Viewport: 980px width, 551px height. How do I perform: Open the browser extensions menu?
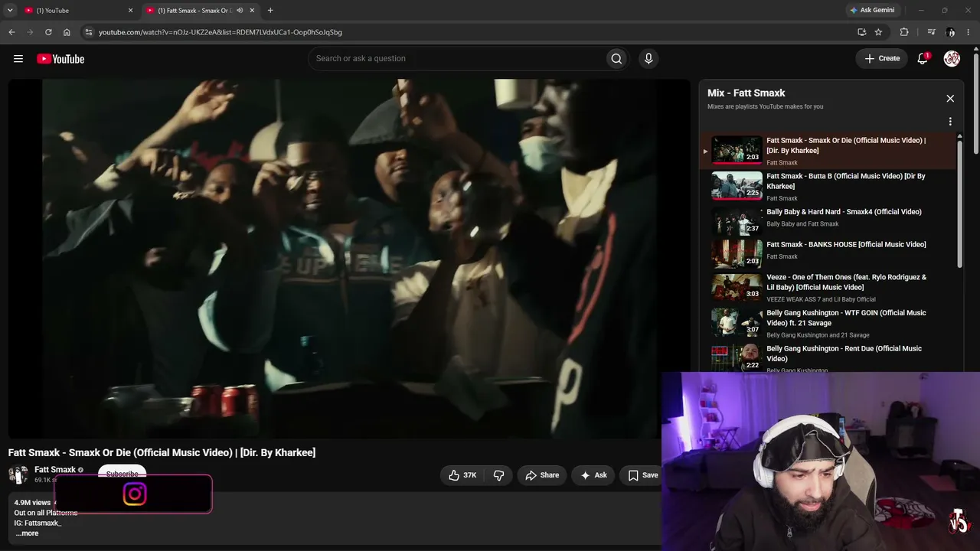[x=904, y=32]
